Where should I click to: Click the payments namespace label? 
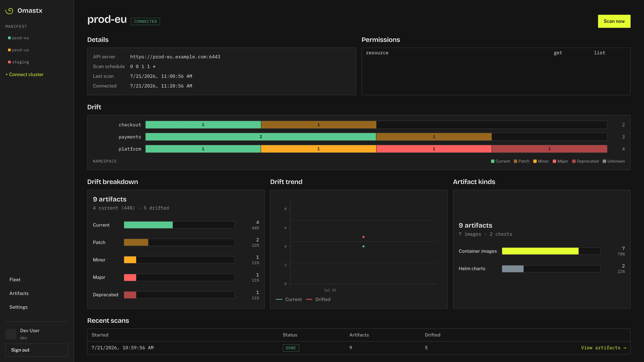tap(130, 137)
